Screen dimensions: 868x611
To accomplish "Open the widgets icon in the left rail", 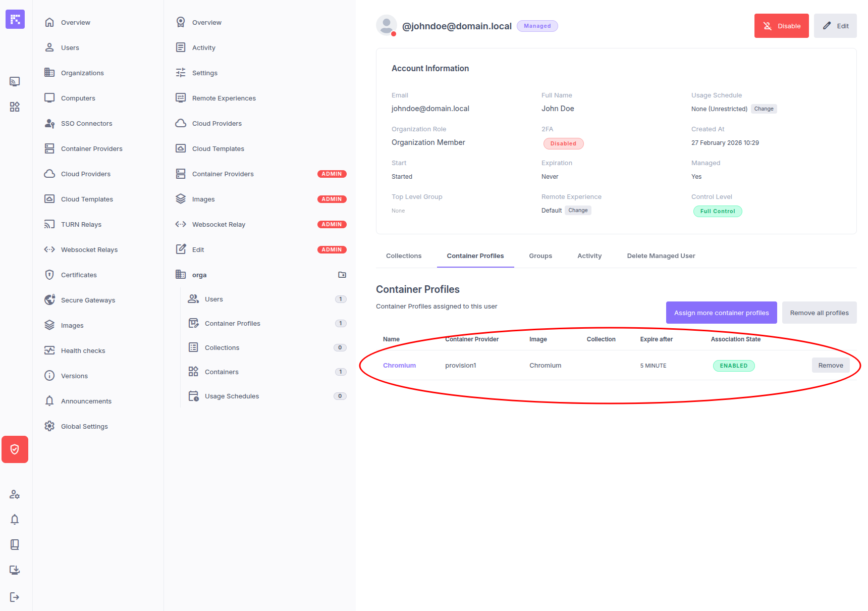I will [15, 107].
